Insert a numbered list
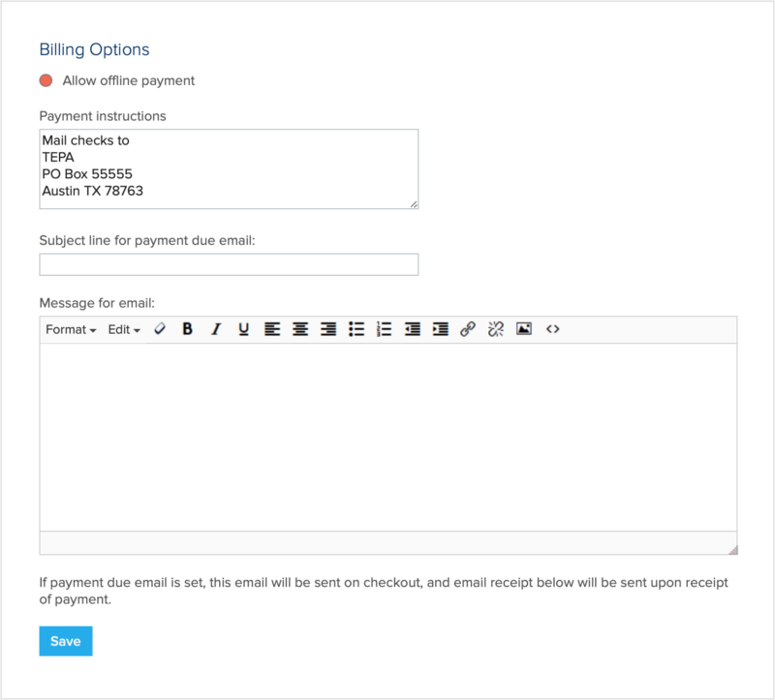The height and width of the screenshot is (700, 775). pos(384,329)
